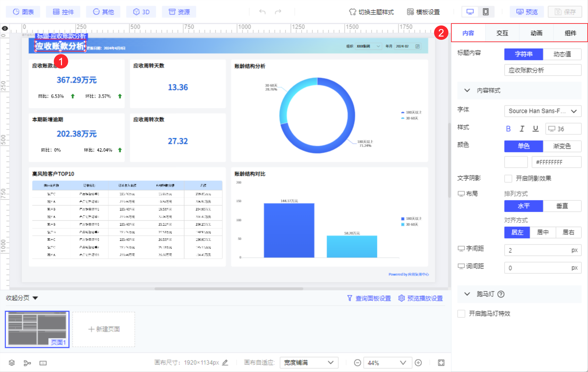The image size is (588, 372).
Task: Click 新建页面 to add a page
Action: point(104,329)
